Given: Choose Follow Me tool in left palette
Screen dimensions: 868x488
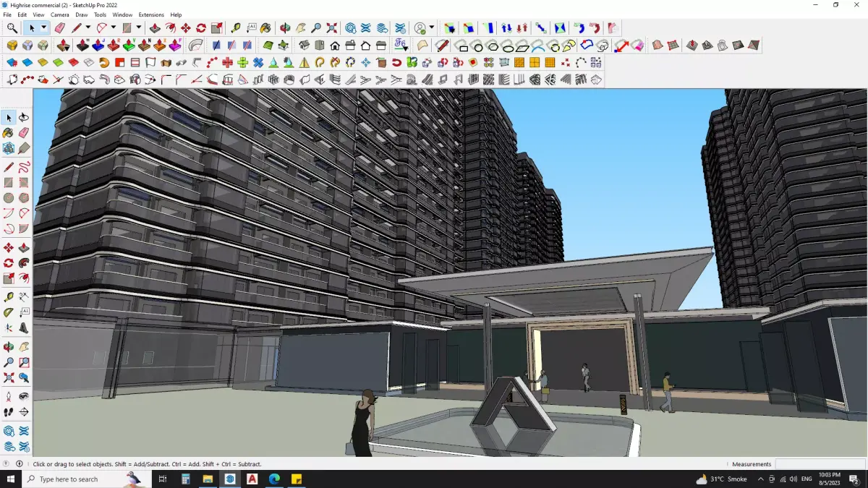Looking at the screenshot, I should click(x=24, y=263).
